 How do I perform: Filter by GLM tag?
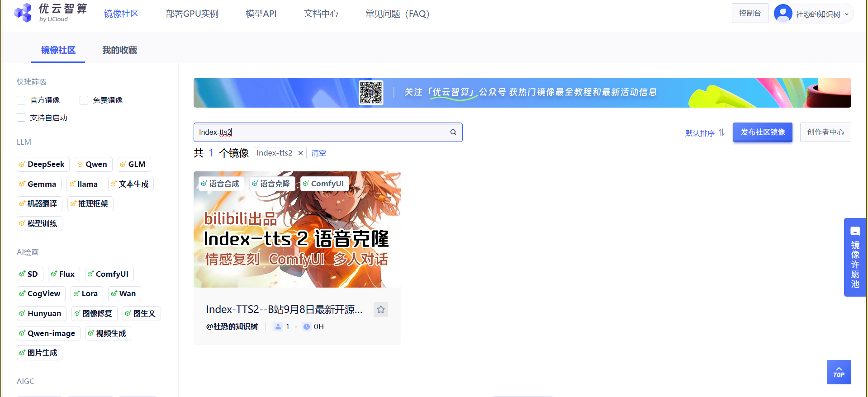pos(134,164)
